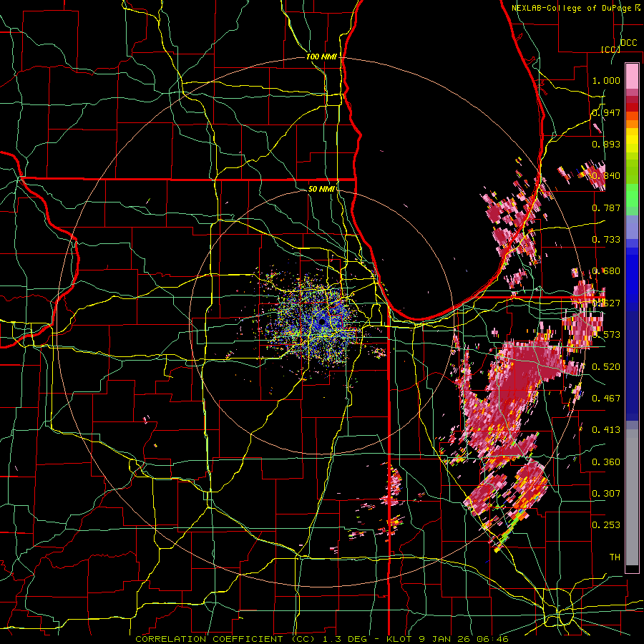Click the bright green color bar segment

[632, 195]
